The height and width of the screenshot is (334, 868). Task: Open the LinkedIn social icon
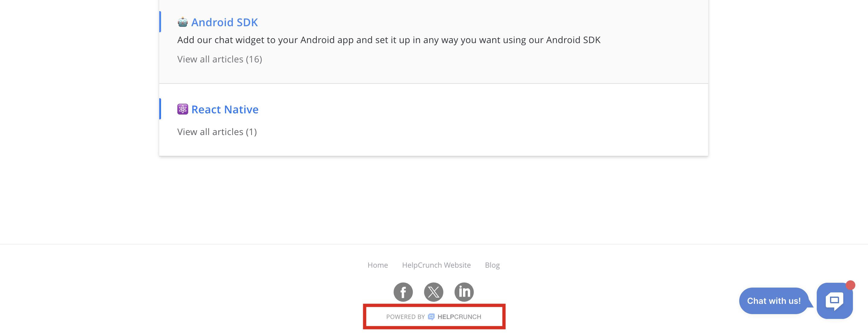tap(464, 292)
